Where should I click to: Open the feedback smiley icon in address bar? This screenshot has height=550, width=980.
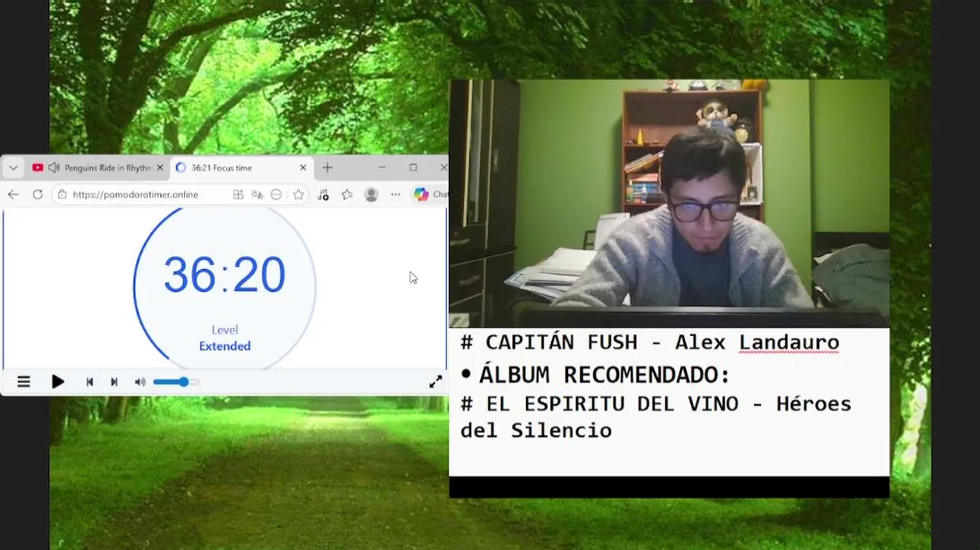click(276, 195)
